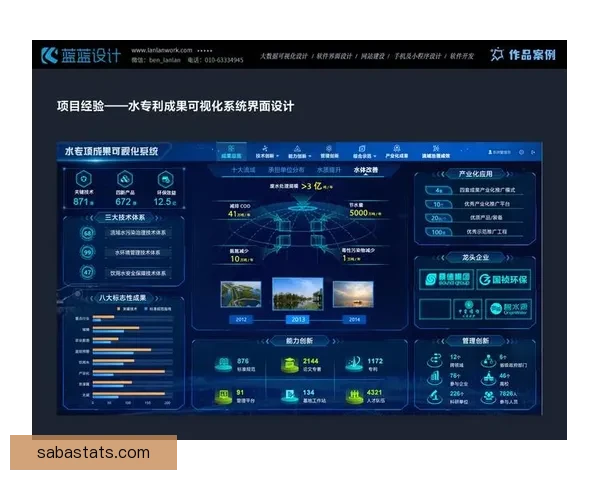Click the 成果总览 nav icon

(231, 149)
